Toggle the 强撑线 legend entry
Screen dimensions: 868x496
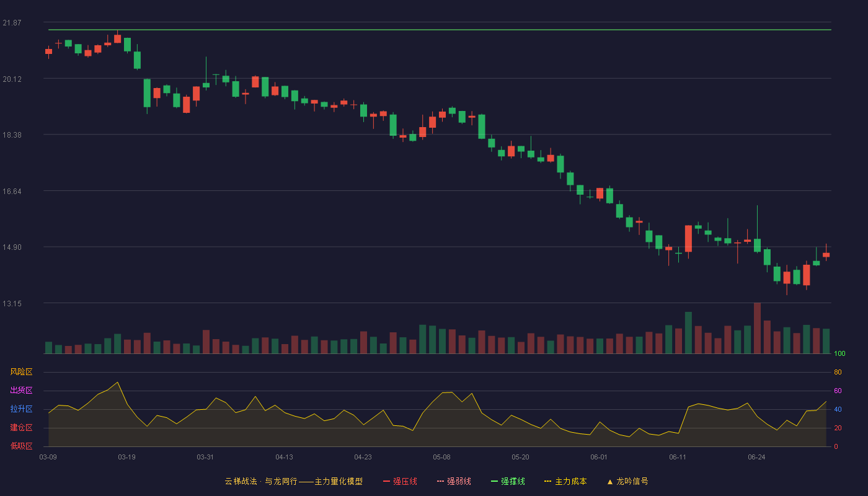point(508,481)
